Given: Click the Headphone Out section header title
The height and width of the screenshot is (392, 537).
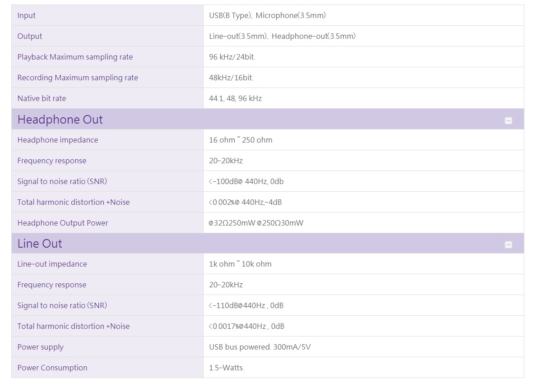Looking at the screenshot, I should tap(60, 120).
